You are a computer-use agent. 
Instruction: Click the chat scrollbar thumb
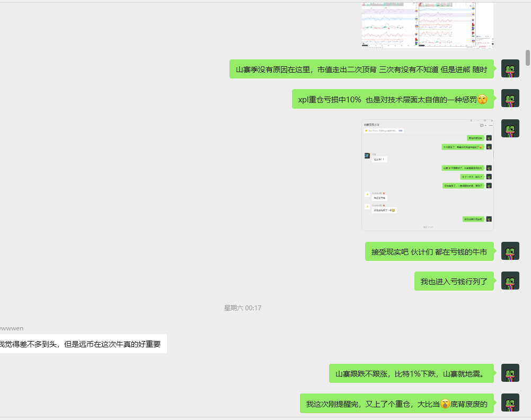pos(527,57)
